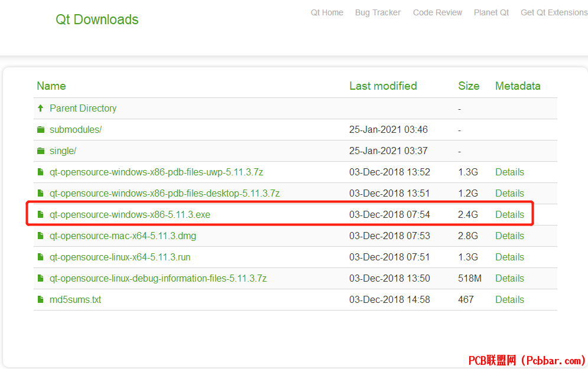The width and height of the screenshot is (588, 369).
Task: Visit Planet Qt from the top navigation
Action: [491, 12]
